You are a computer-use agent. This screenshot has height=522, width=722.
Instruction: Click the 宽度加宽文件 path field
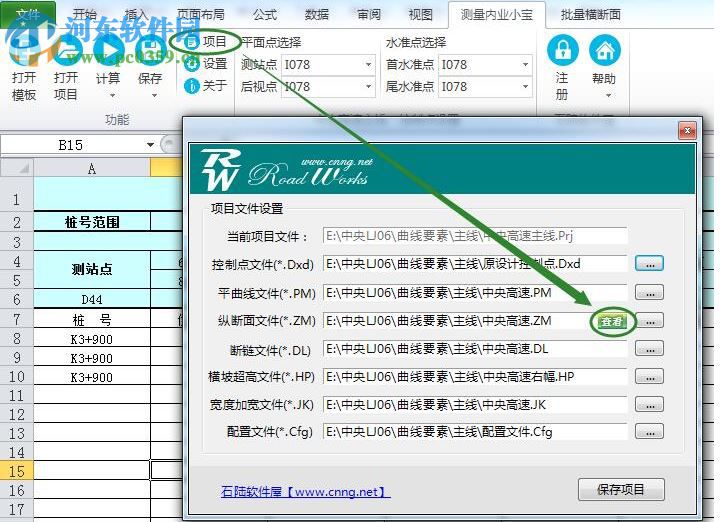475,404
